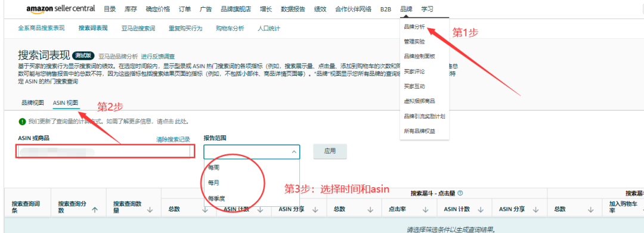Image resolution: width=644 pixels, height=233 pixels.
Task: Open 库存 in top navigation
Action: click(131, 9)
